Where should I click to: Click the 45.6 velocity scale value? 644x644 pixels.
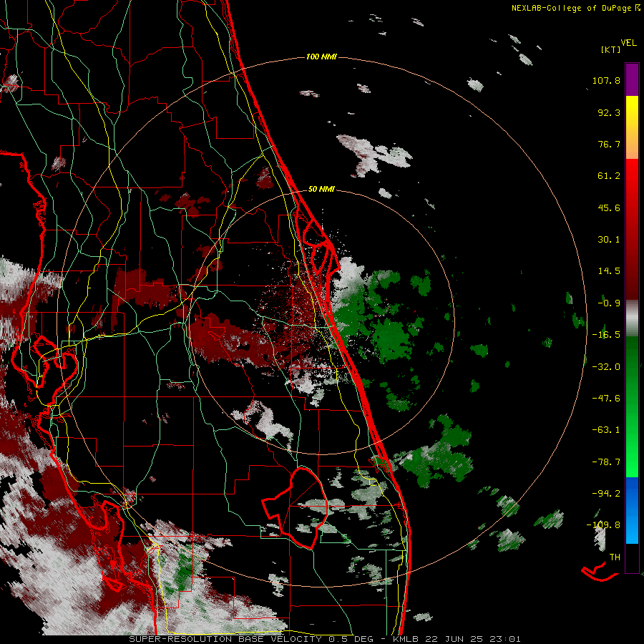coord(609,208)
